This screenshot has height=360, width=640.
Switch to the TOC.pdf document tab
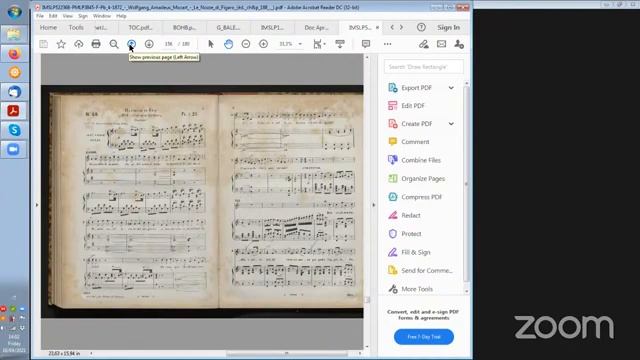click(140, 27)
